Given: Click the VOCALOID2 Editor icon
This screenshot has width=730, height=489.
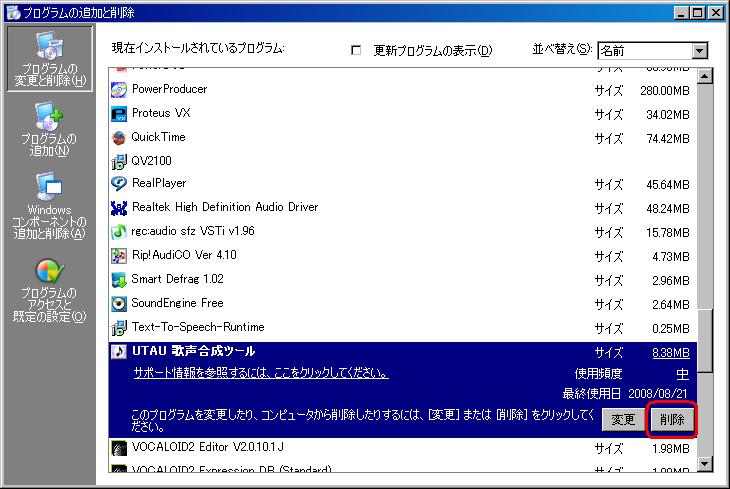Looking at the screenshot, I should 119,448.
